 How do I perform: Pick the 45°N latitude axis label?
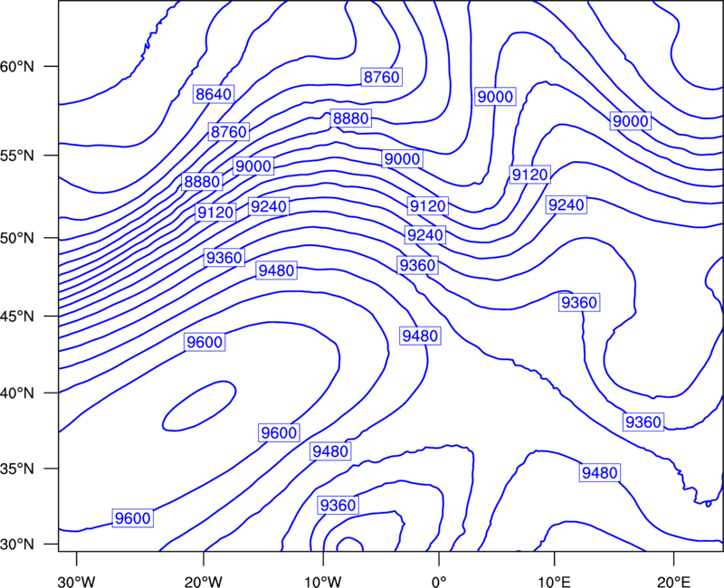pyautogui.click(x=17, y=317)
